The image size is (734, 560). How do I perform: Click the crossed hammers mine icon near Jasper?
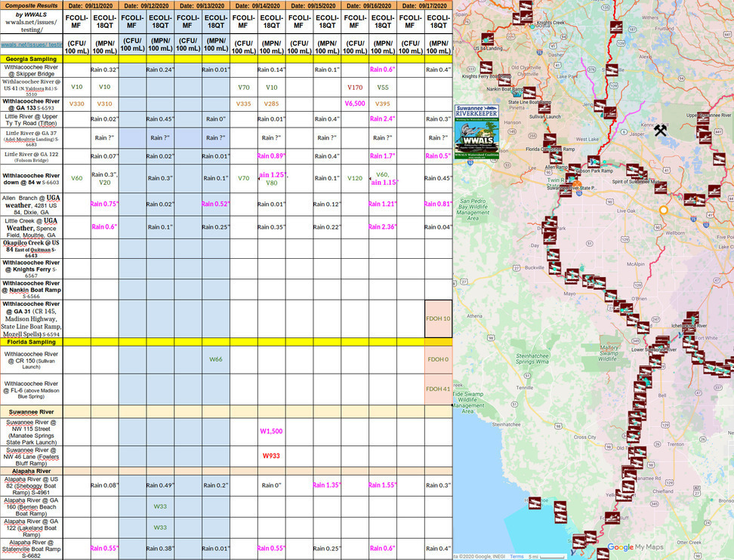tap(660, 130)
